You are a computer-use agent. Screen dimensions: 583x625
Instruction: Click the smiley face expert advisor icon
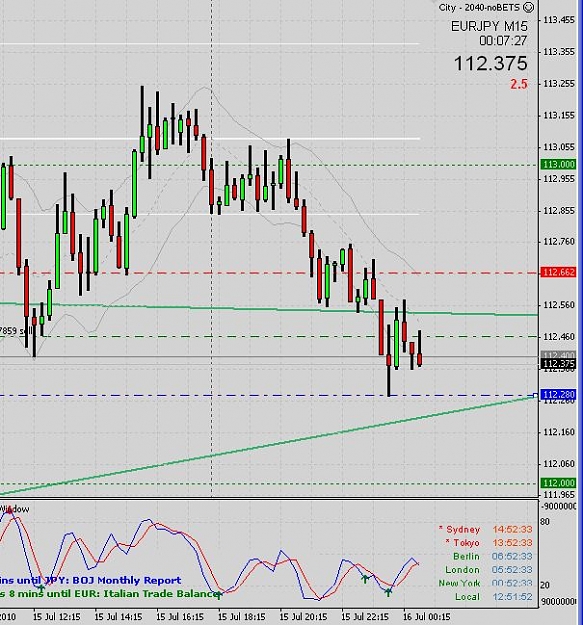(528, 7)
